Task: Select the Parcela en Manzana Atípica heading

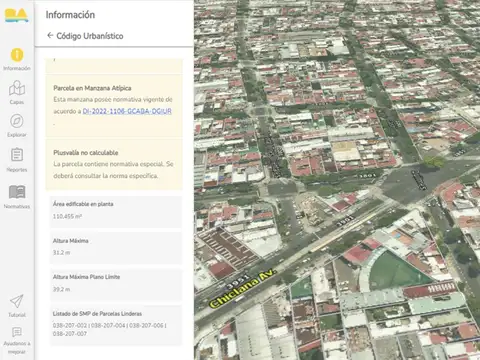Action: coord(92,88)
